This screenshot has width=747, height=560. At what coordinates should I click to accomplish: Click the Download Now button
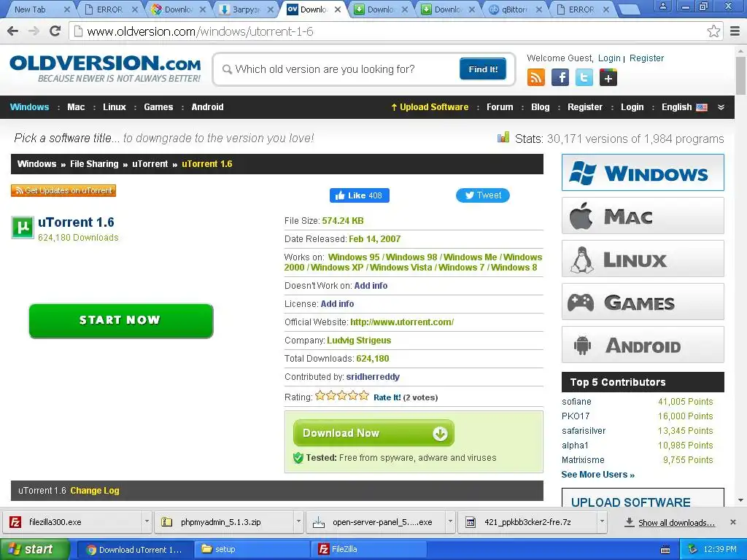[373, 433]
